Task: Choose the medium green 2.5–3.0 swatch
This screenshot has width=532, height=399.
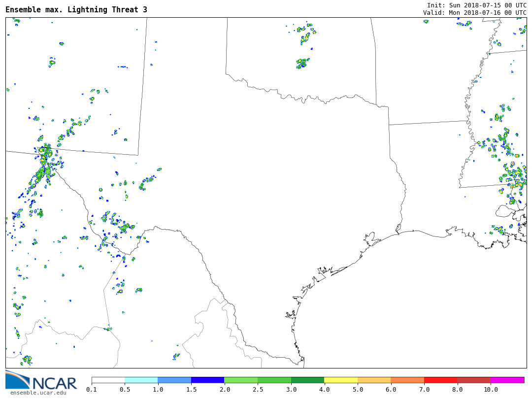Action: coord(274,380)
